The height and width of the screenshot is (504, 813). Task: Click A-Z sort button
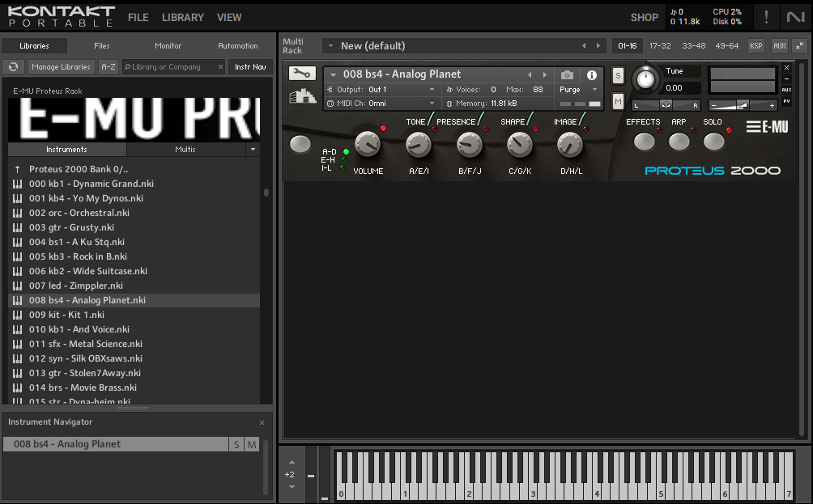click(108, 67)
